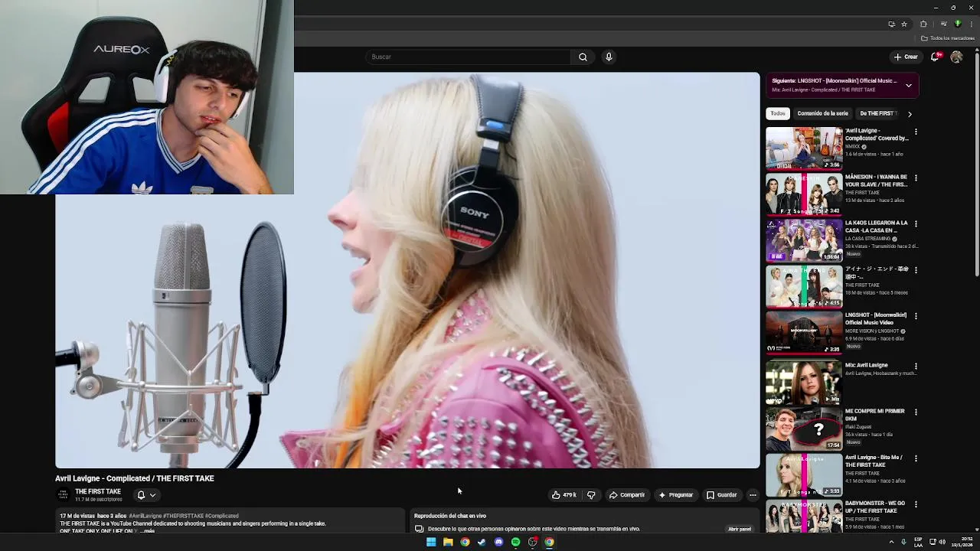Select De THE FIRST TAKE chip
Screen dimensions: 980x551
point(877,113)
